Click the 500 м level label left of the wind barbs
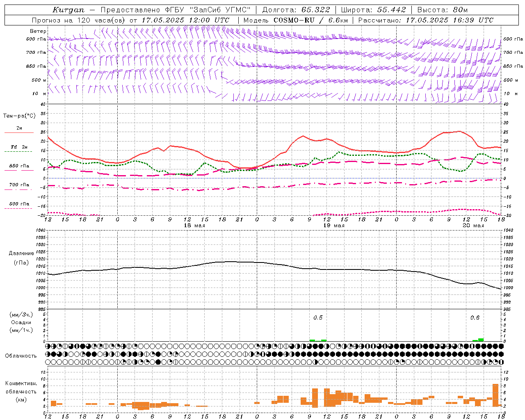525x420 pixels. tap(39, 80)
